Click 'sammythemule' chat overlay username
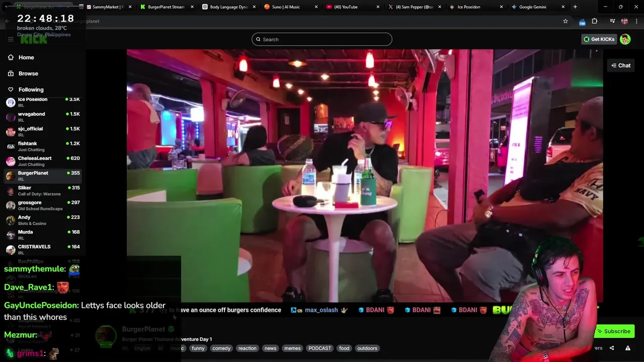 tap(35, 269)
